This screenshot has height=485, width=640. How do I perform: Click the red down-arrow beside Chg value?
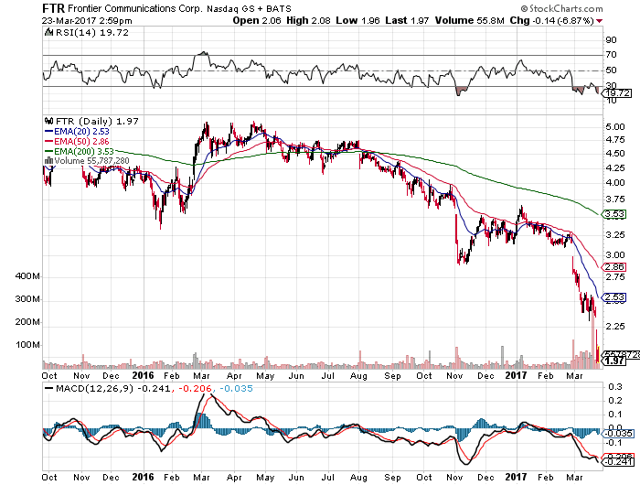(x=599, y=21)
